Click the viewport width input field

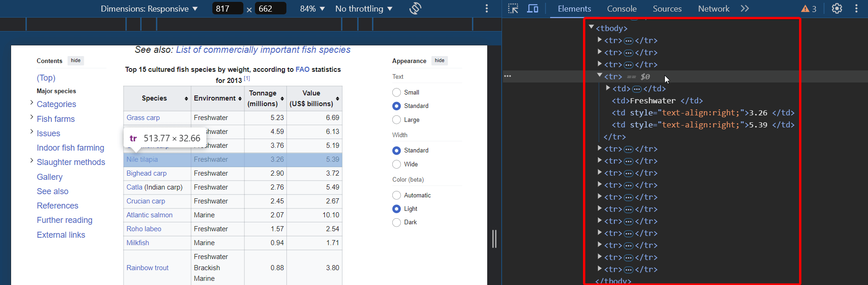click(227, 8)
